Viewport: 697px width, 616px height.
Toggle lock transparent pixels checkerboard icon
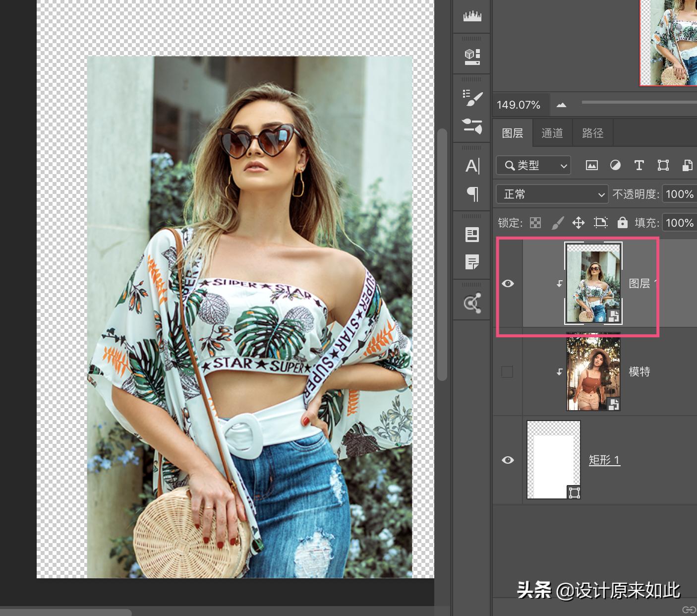(535, 223)
